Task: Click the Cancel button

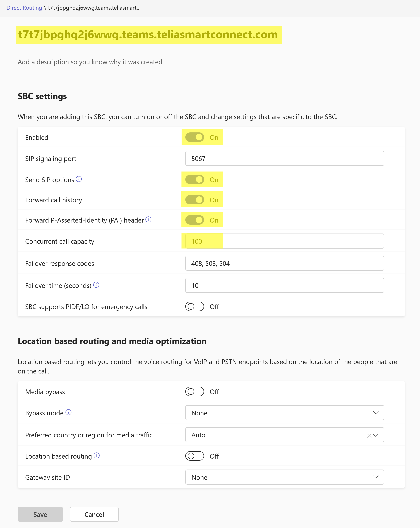Action: coord(94,514)
